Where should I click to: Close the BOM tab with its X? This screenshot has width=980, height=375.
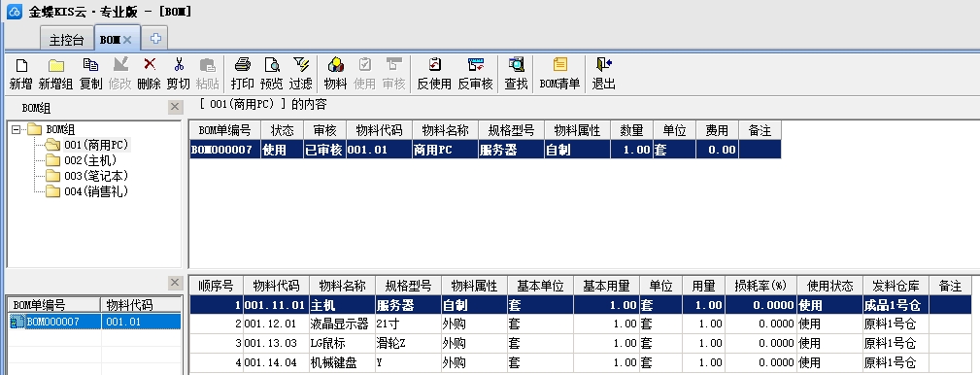coord(127,40)
